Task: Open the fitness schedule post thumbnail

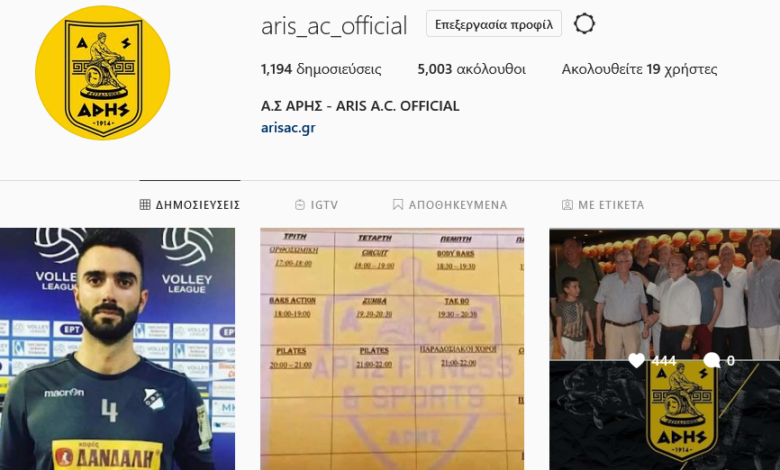Action: click(392, 349)
